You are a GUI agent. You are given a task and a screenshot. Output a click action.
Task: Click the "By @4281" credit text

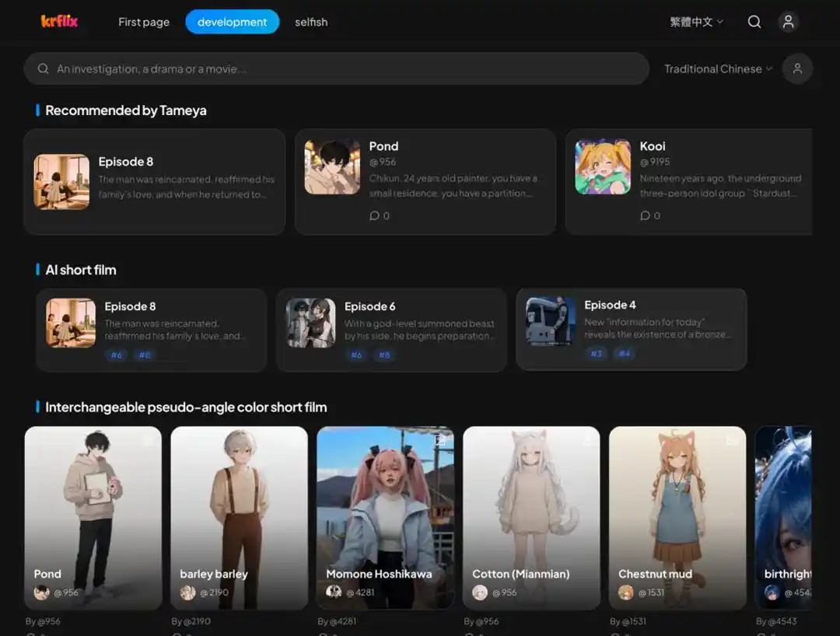(337, 621)
